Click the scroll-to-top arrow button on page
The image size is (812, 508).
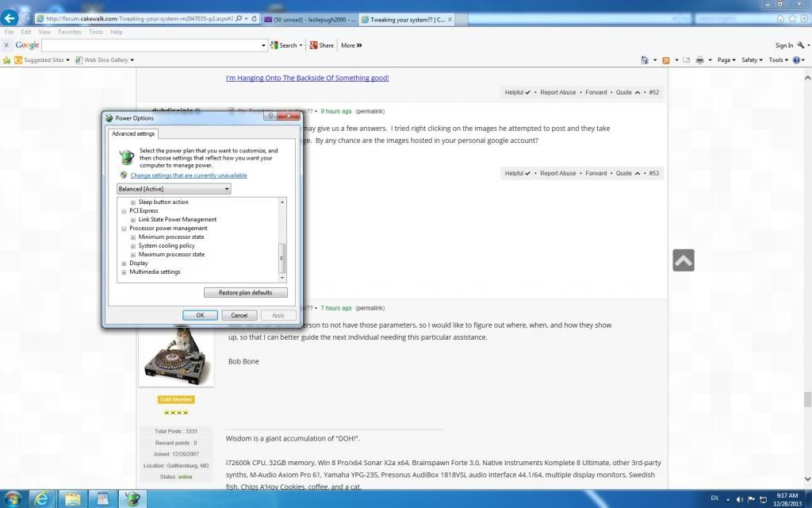tap(683, 260)
